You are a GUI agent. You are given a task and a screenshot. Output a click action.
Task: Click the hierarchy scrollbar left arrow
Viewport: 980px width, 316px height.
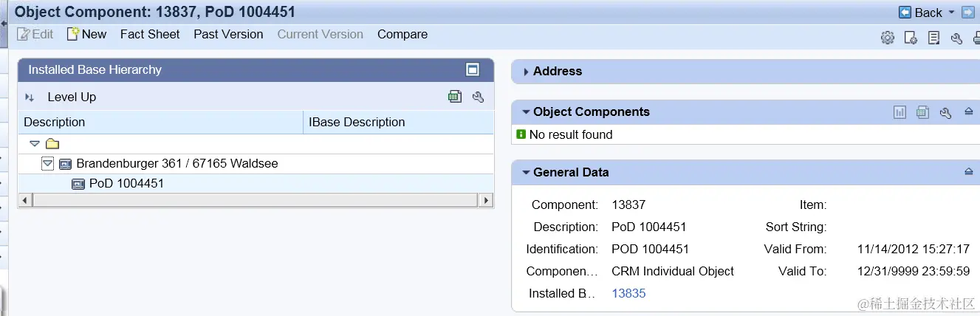(24, 200)
